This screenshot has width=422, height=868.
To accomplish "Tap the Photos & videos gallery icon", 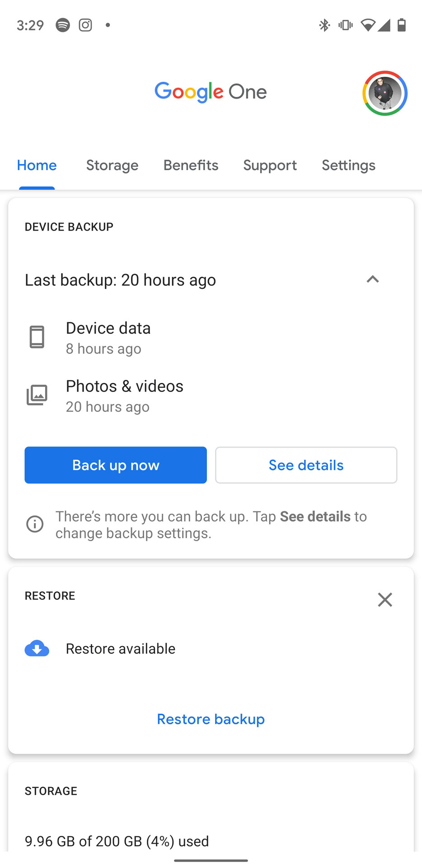I will tap(37, 395).
